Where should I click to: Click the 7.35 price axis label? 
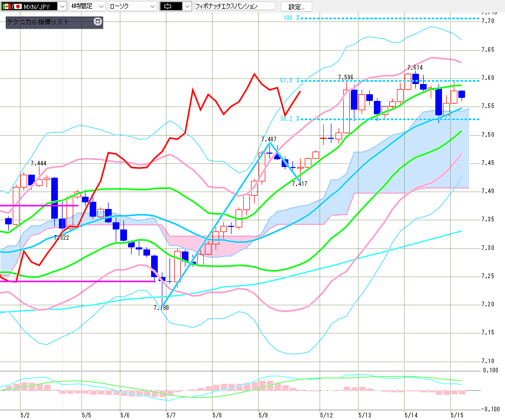click(488, 219)
